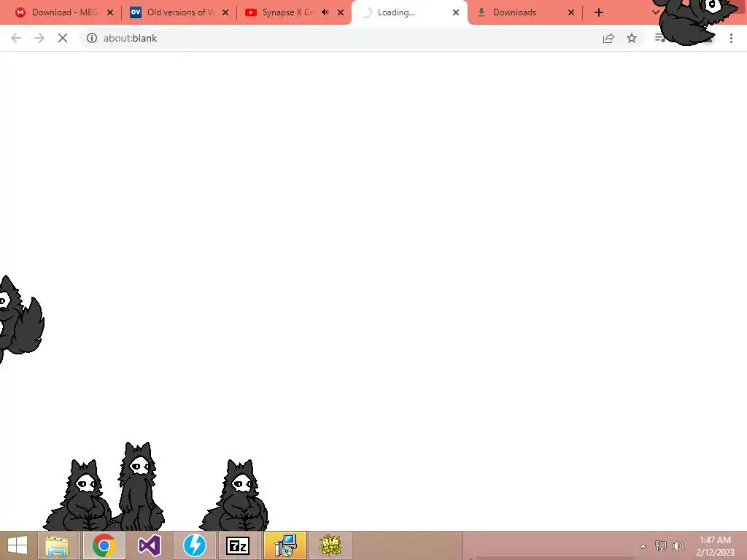The width and height of the screenshot is (747, 560).
Task: Bookmark this page with star
Action: coord(632,38)
